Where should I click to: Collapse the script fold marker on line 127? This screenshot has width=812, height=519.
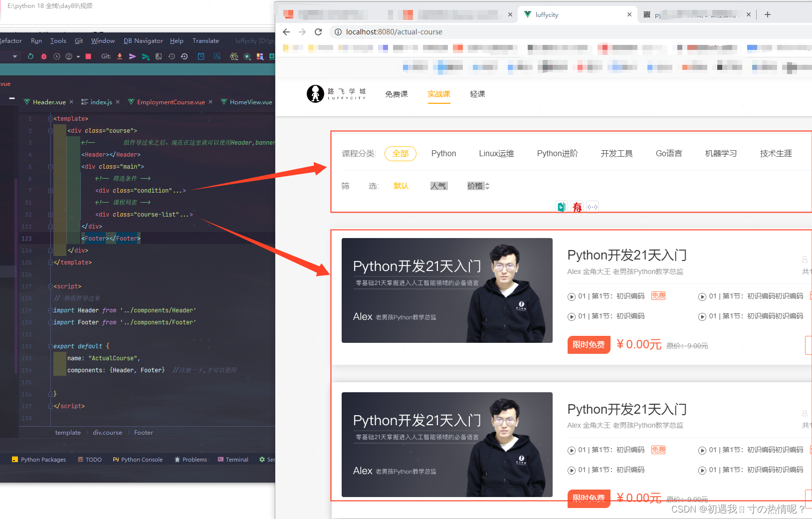[50, 286]
